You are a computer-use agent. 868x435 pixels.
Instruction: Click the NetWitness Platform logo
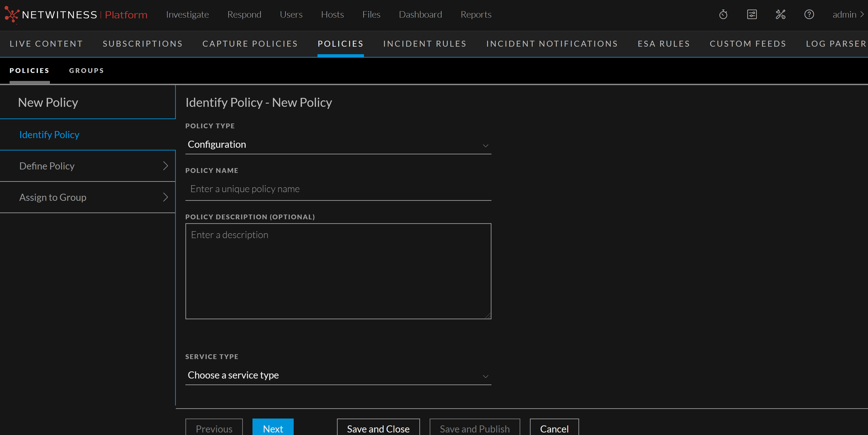point(76,15)
